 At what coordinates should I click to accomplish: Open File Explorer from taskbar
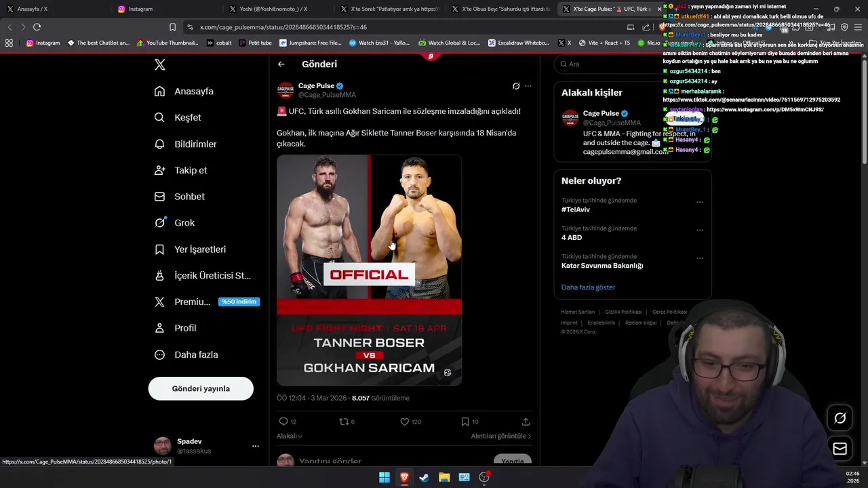444,477
